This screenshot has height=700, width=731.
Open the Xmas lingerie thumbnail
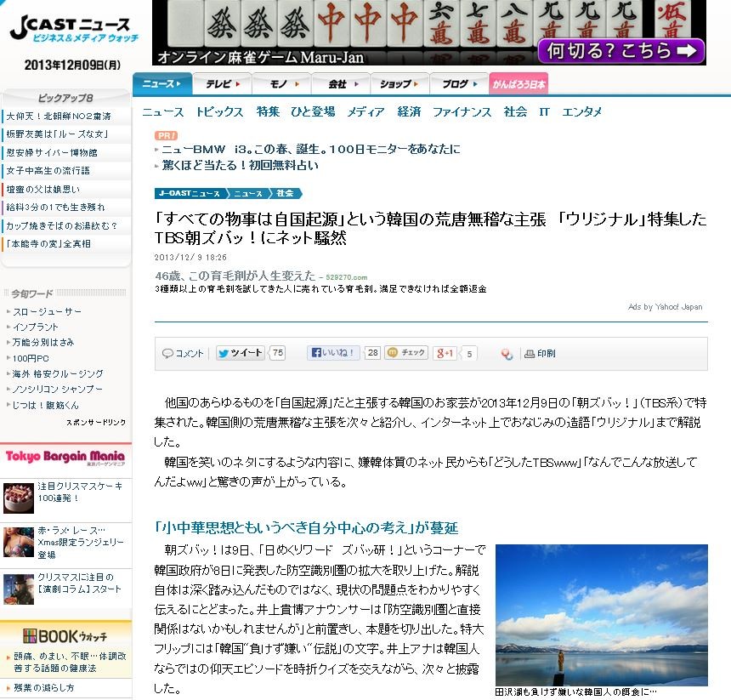[18, 542]
